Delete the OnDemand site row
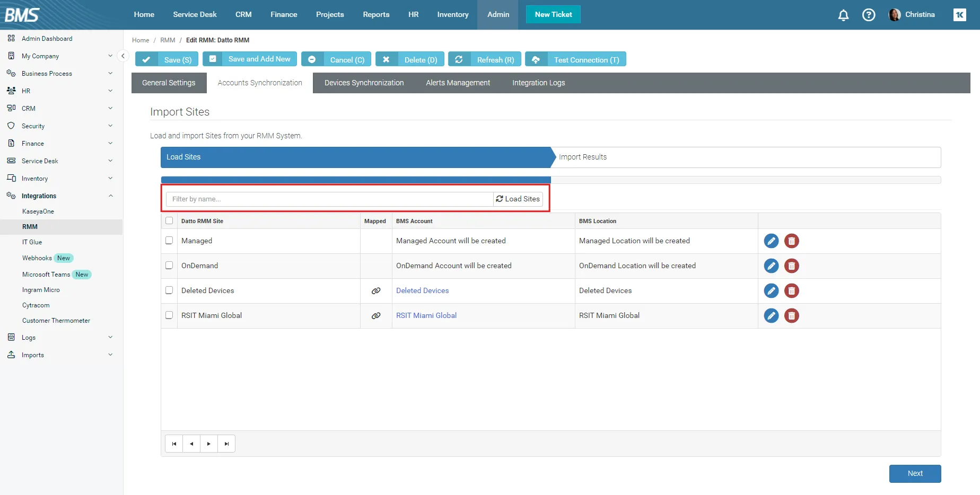Image resolution: width=980 pixels, height=495 pixels. (x=791, y=266)
